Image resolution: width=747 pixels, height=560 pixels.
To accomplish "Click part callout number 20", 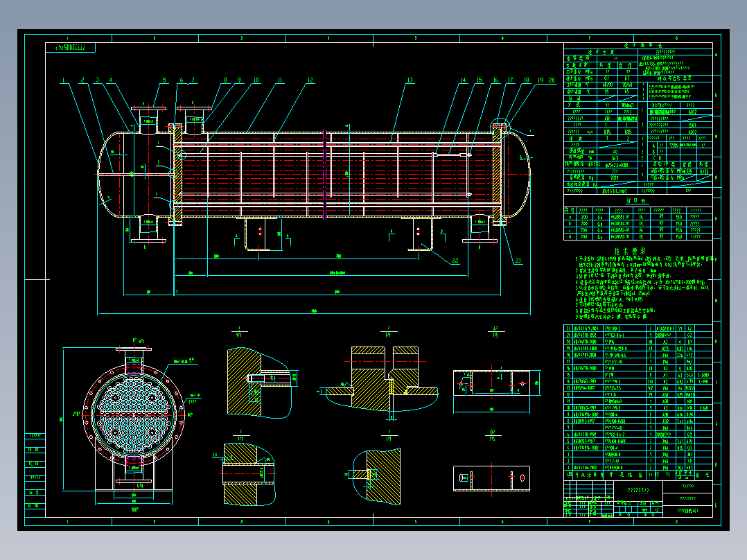I will point(552,80).
